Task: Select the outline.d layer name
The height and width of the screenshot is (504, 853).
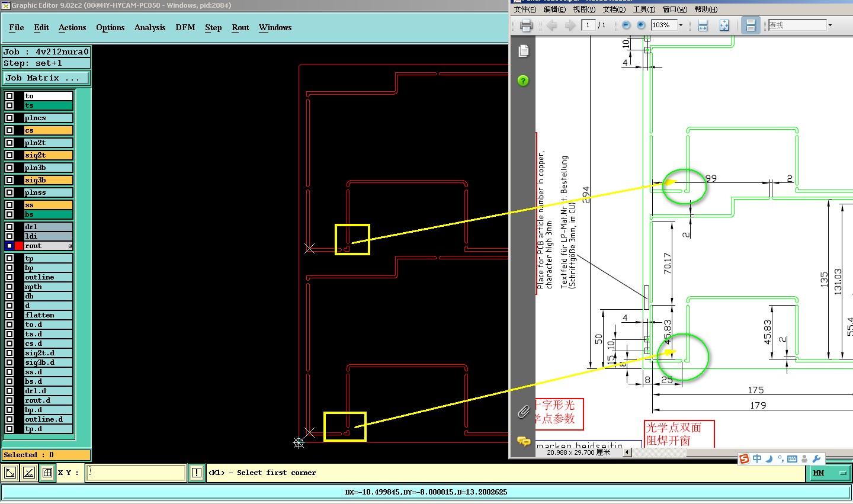Action: [49, 419]
